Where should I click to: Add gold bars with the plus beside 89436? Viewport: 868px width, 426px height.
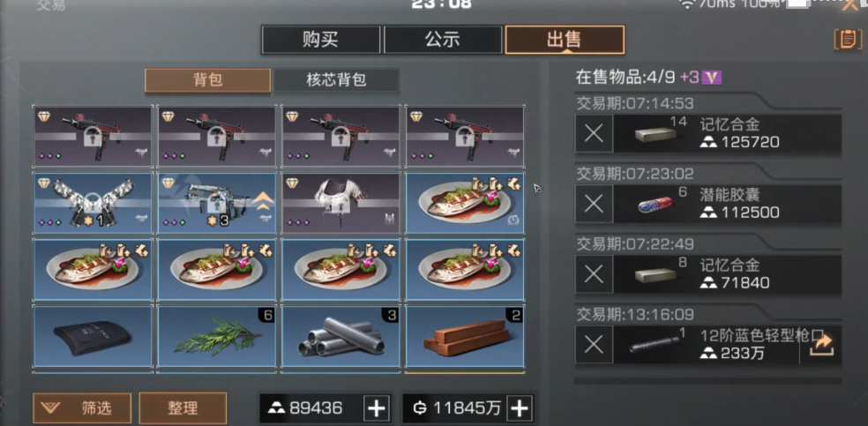(x=377, y=409)
